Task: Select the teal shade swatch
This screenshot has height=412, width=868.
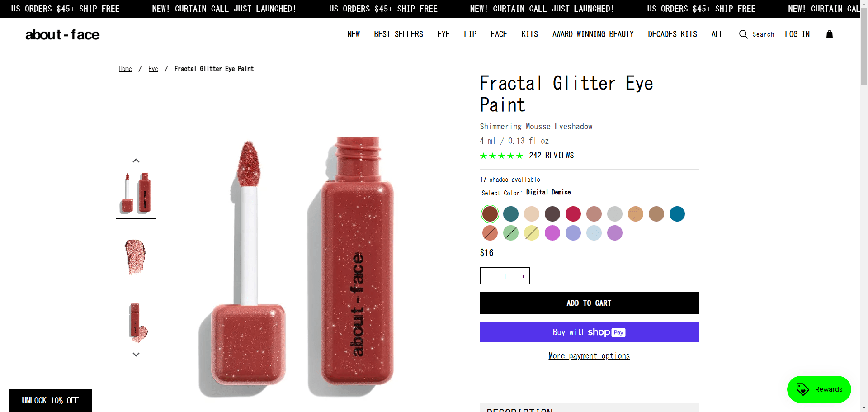Action: click(510, 214)
